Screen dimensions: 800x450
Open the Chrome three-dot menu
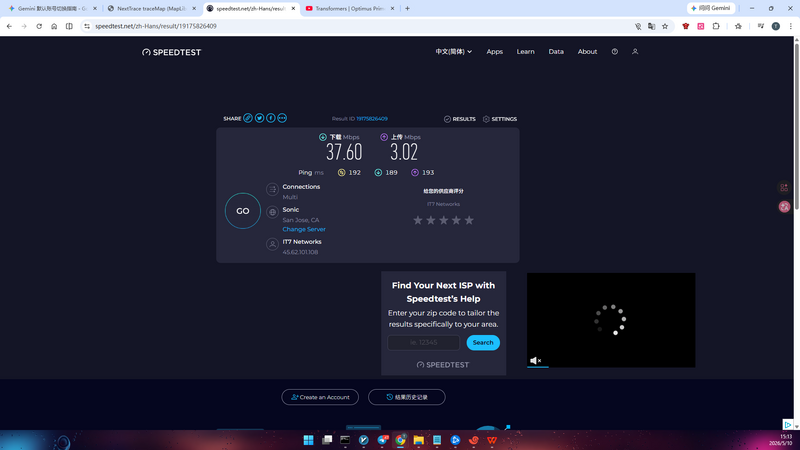coord(790,26)
